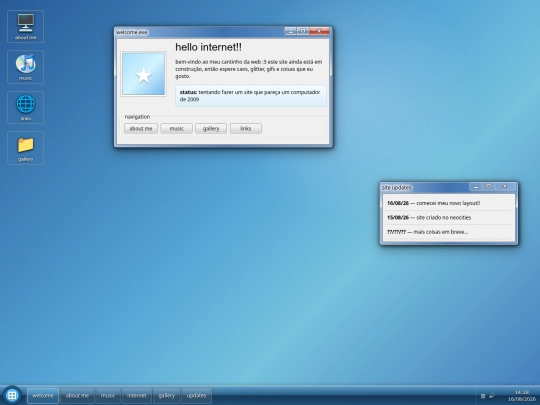Close the site updates window
Image resolution: width=540 pixels, height=405 pixels.
[x=505, y=187]
